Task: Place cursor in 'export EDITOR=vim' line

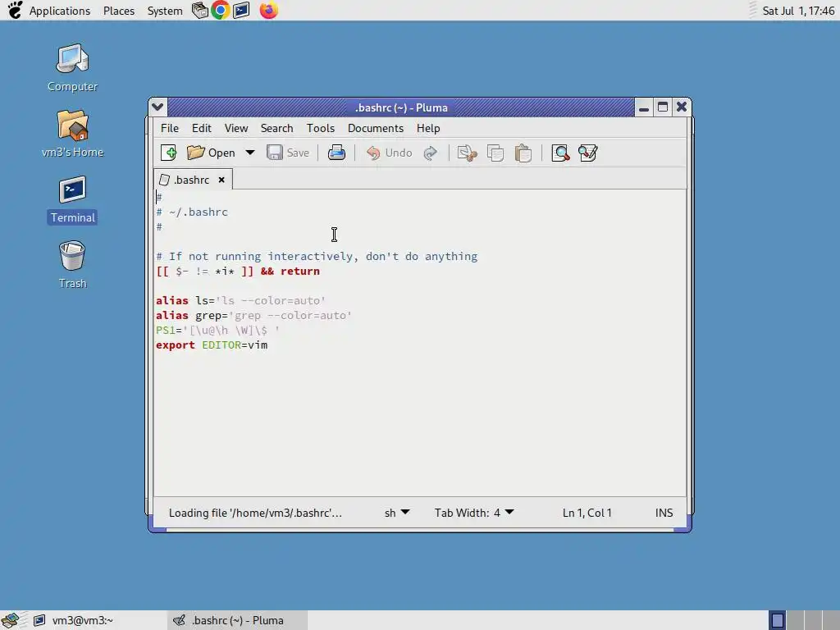Action: pos(212,345)
